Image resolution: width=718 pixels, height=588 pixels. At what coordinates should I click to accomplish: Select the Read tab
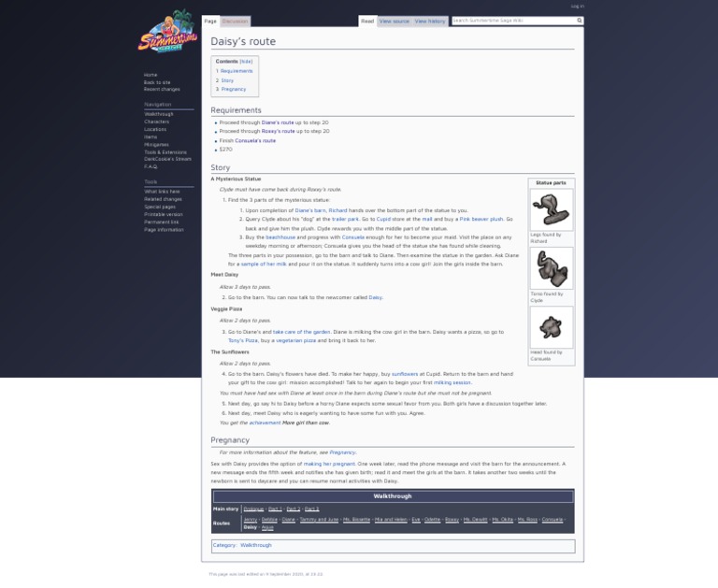pyautogui.click(x=367, y=22)
